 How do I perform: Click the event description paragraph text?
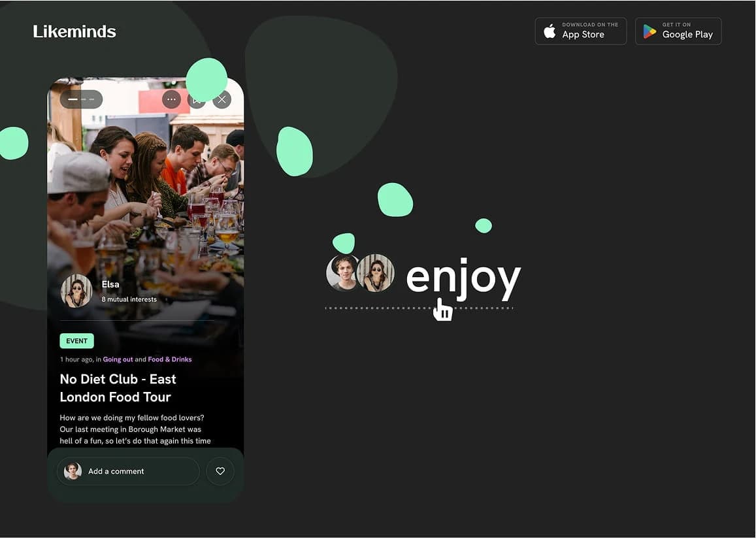pos(135,429)
